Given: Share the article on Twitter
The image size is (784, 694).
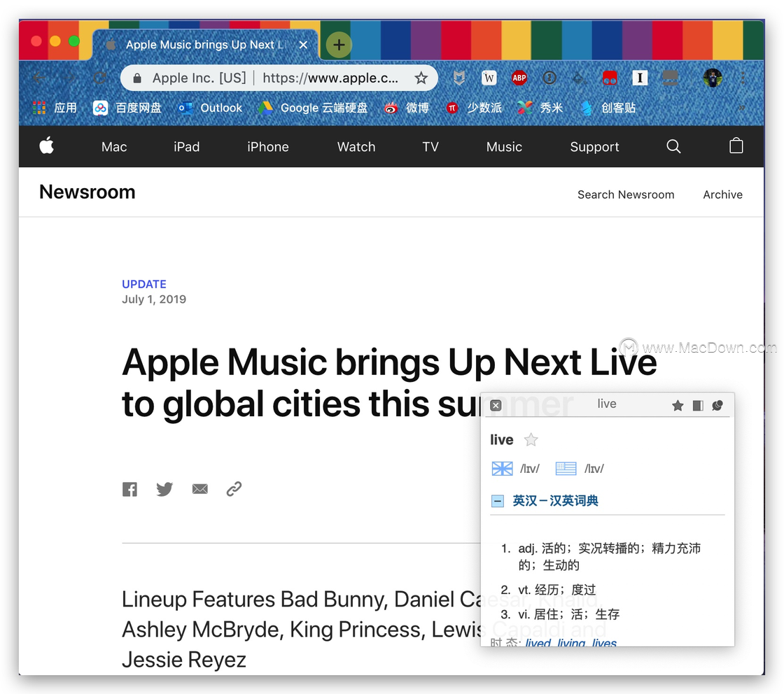Looking at the screenshot, I should click(x=164, y=489).
